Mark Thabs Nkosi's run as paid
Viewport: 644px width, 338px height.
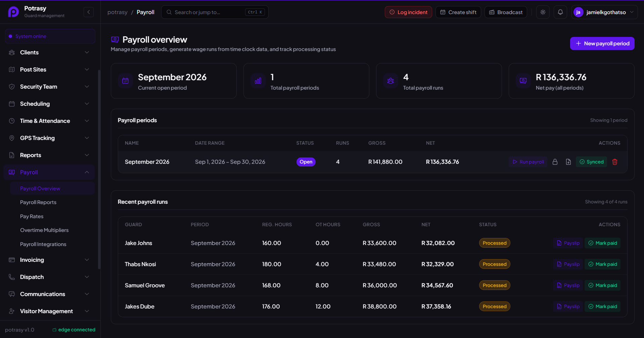click(602, 264)
